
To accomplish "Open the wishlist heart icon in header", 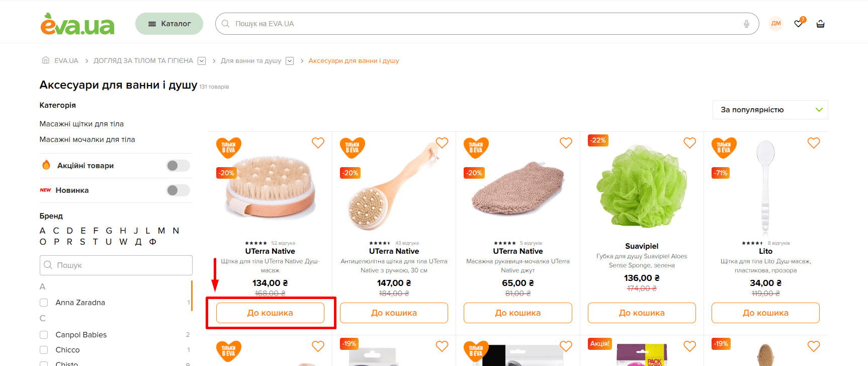I will [799, 23].
